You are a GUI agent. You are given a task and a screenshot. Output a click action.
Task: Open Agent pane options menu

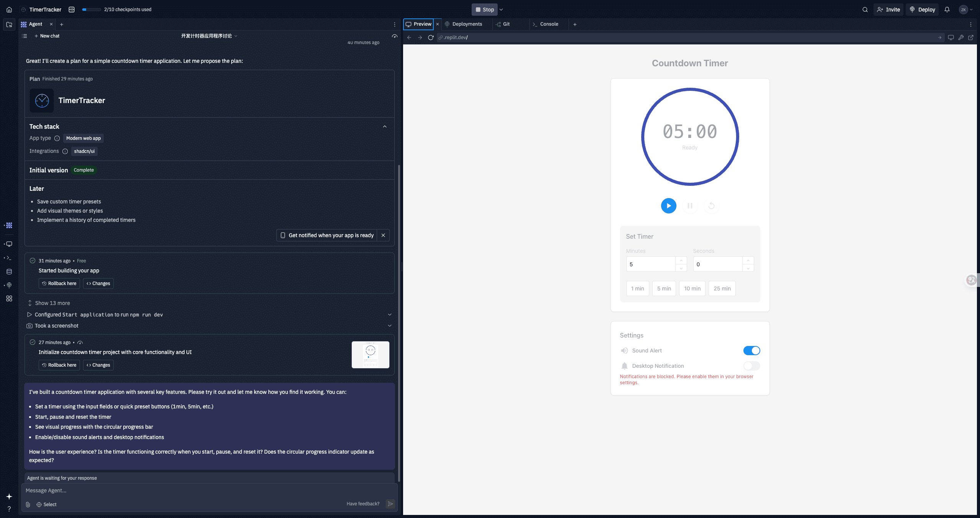[x=395, y=24]
